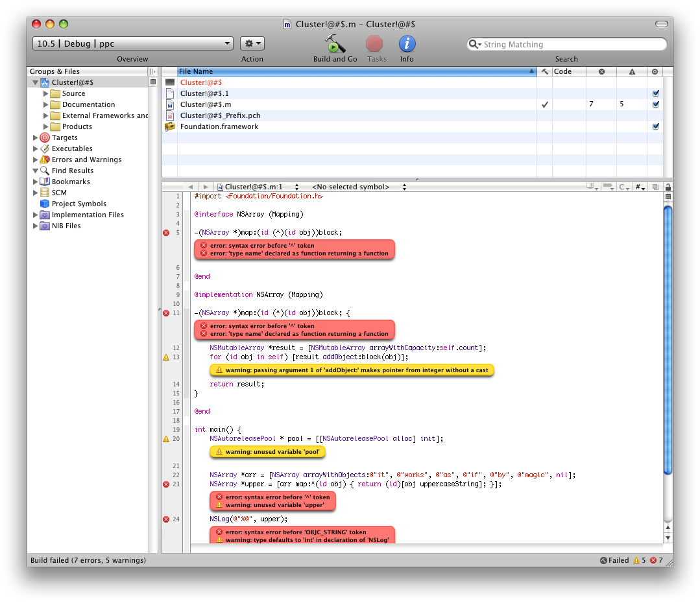Open the bookmarks book popup in editor bar
The width and height of the screenshot is (700, 603).
592,187
